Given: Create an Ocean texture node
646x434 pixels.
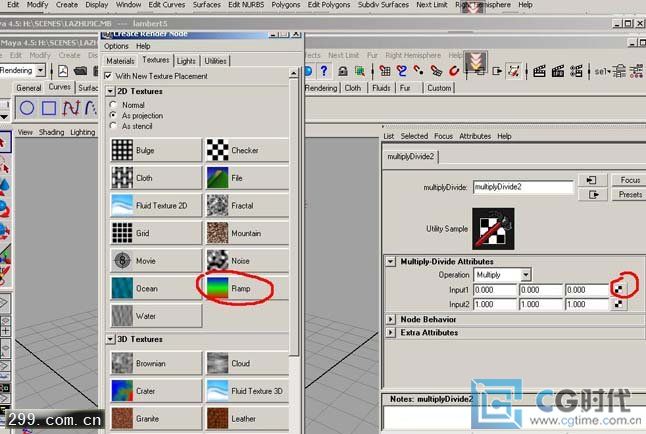Looking at the screenshot, I should pos(156,288).
